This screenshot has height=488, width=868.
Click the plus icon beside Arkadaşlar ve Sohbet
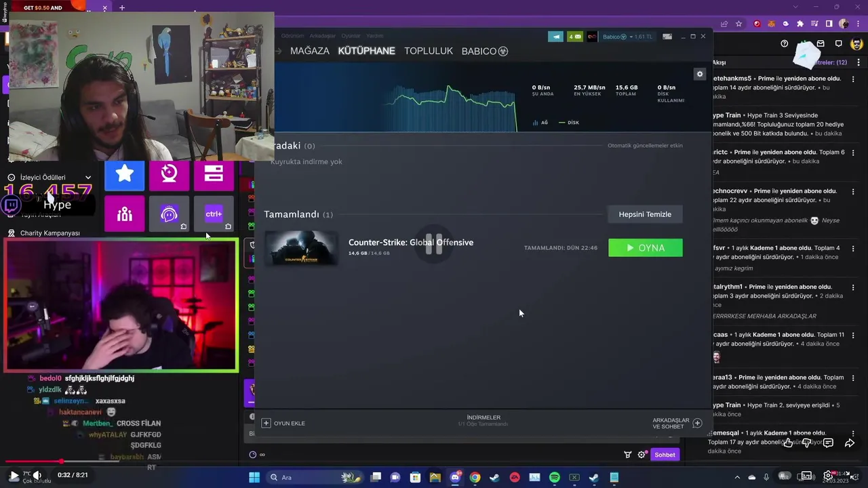[697, 423]
